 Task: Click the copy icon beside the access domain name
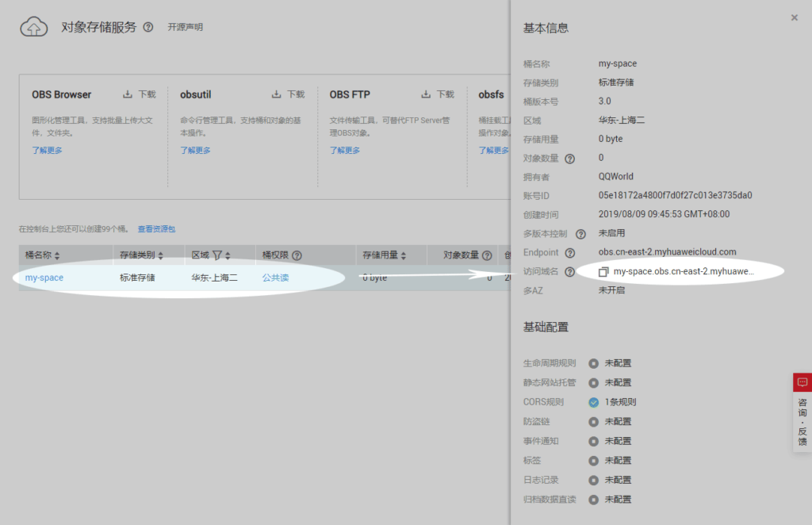pyautogui.click(x=603, y=272)
